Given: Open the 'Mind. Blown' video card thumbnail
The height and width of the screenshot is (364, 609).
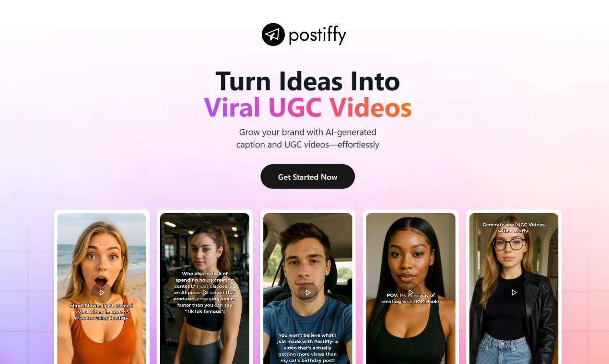Looking at the screenshot, I should point(102,288).
